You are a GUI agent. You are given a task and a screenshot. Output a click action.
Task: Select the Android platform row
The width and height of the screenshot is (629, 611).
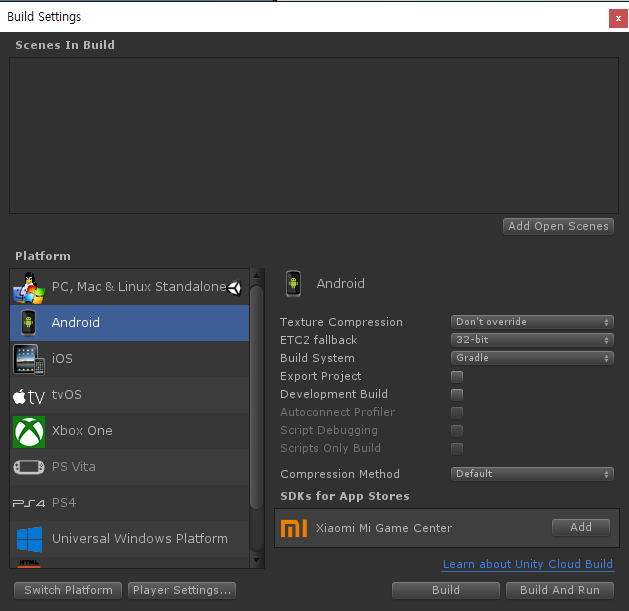pos(129,323)
